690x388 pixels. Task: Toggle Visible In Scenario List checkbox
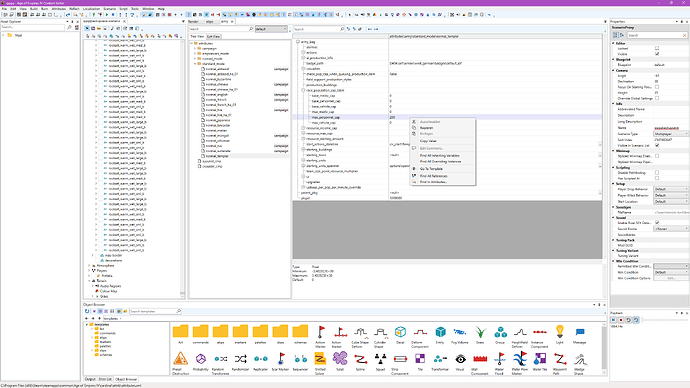657,145
